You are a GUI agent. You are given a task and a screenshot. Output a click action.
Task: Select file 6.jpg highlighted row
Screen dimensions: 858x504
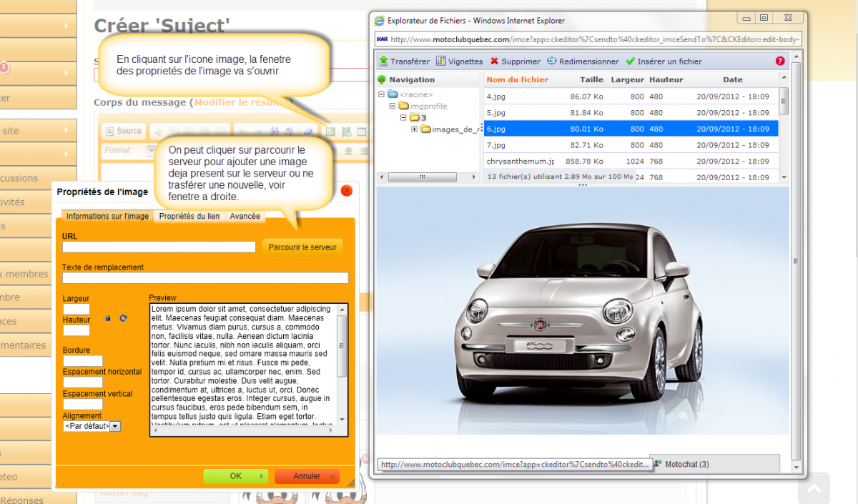631,129
